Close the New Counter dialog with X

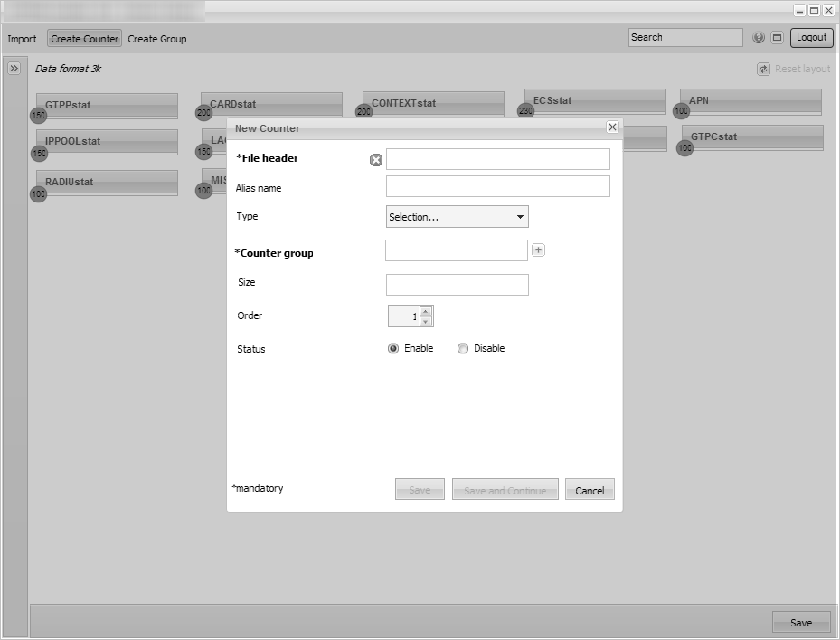click(612, 127)
